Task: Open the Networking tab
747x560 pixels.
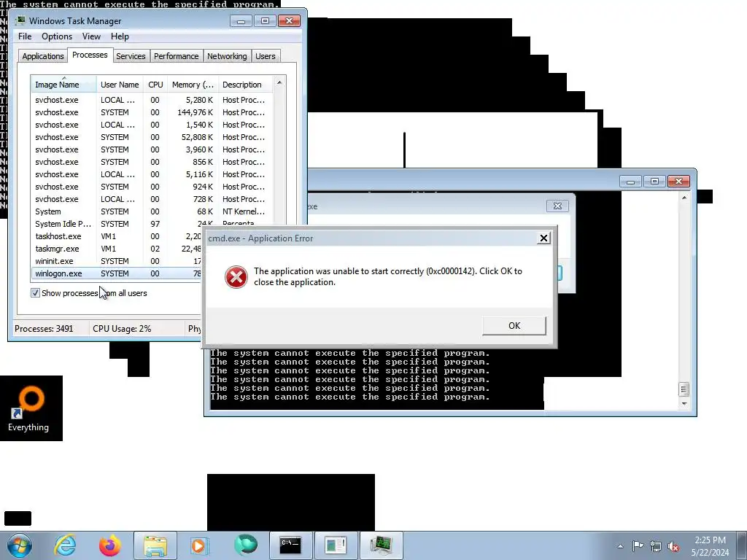Action: click(227, 56)
